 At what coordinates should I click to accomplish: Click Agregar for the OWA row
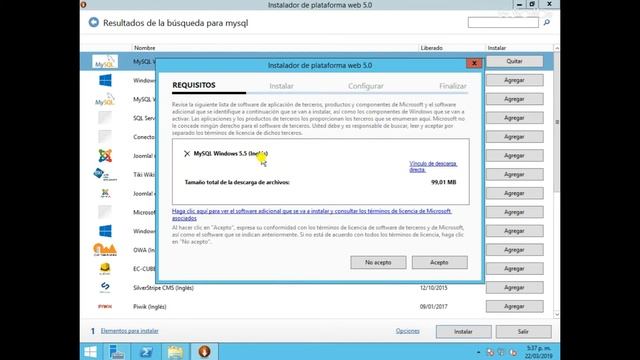point(514,250)
